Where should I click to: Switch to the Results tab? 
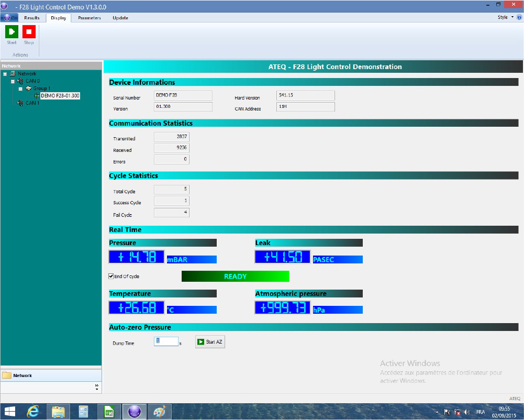point(32,18)
